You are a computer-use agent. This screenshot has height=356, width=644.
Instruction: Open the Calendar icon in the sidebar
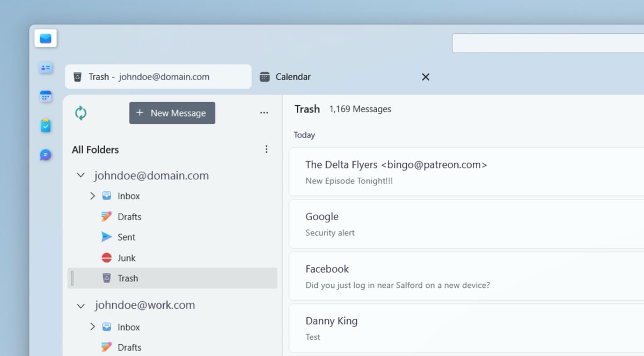46,97
